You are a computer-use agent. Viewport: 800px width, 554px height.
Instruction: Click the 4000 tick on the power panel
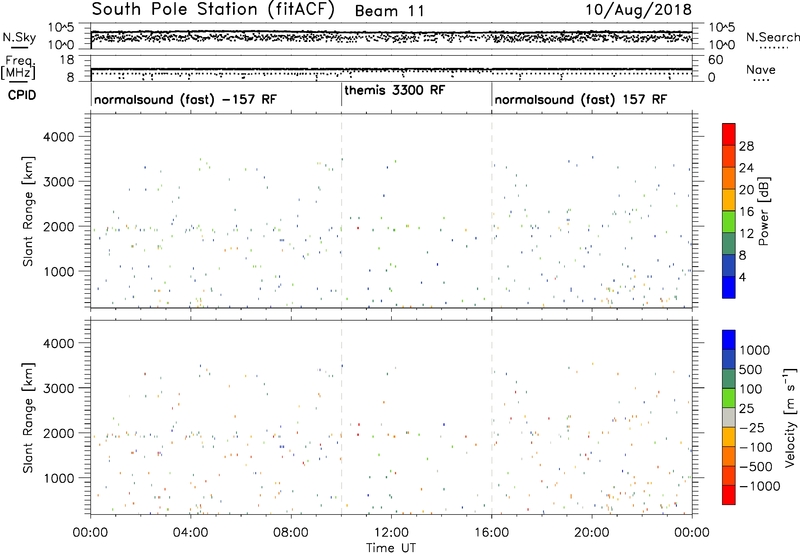pyautogui.click(x=58, y=137)
